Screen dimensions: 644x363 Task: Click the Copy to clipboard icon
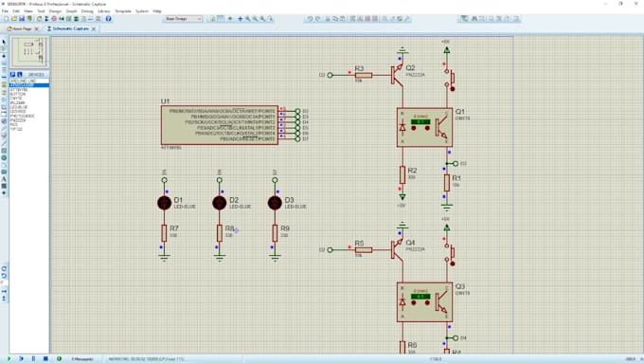(x=335, y=19)
